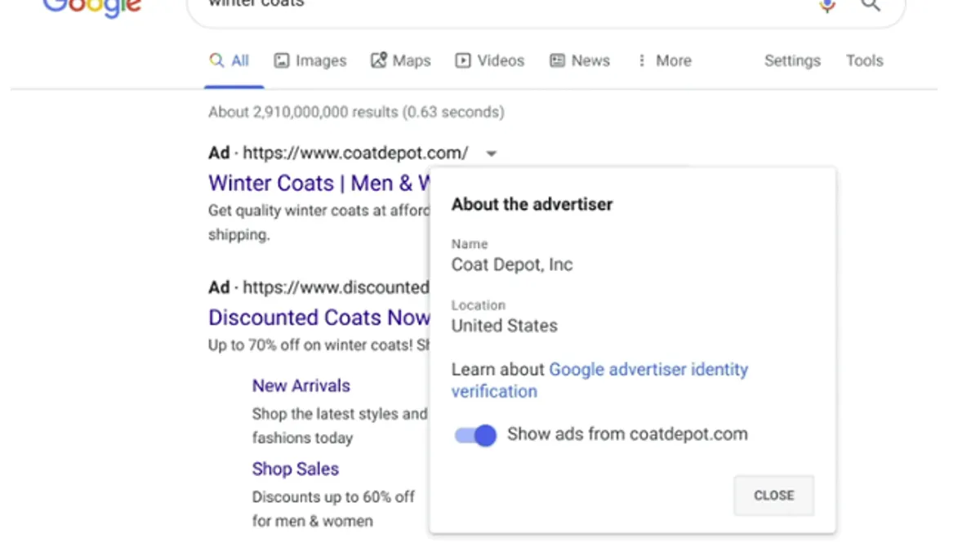
Task: Toggle Show ads from coatdepot.com switch
Action: tap(475, 435)
